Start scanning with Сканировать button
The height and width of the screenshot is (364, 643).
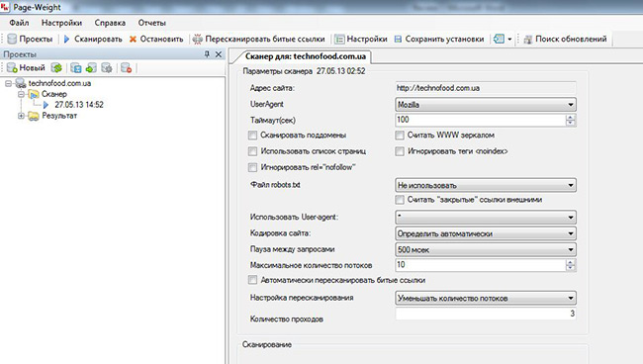click(x=93, y=39)
